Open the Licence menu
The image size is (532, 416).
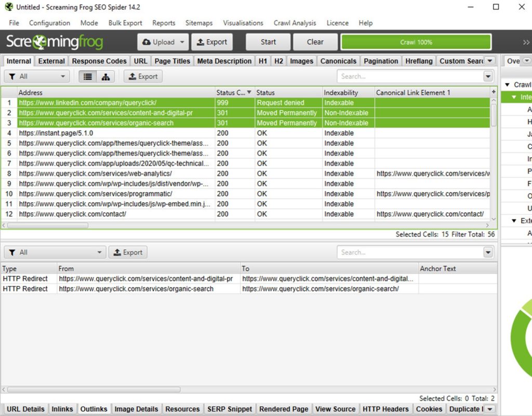point(338,23)
